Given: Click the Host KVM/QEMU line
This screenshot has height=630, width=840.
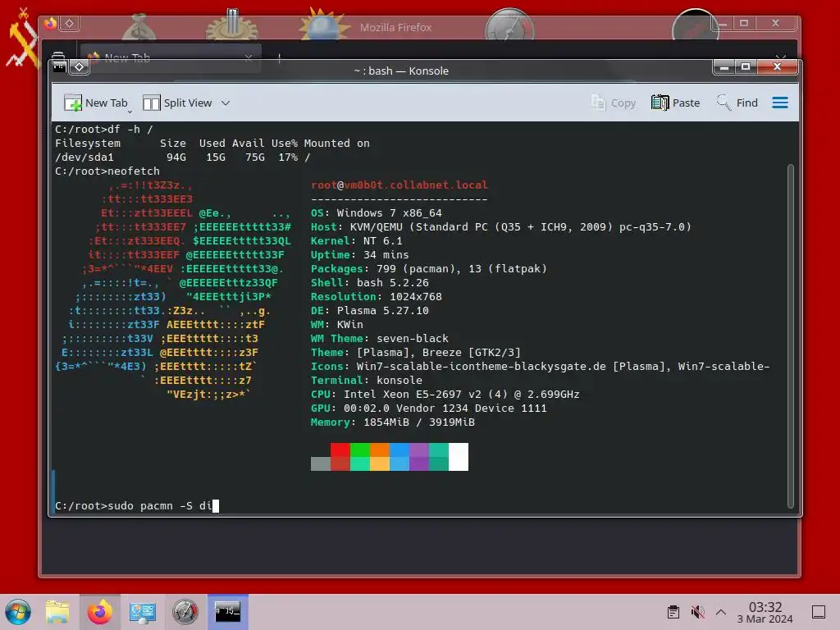Looking at the screenshot, I should 501,226.
